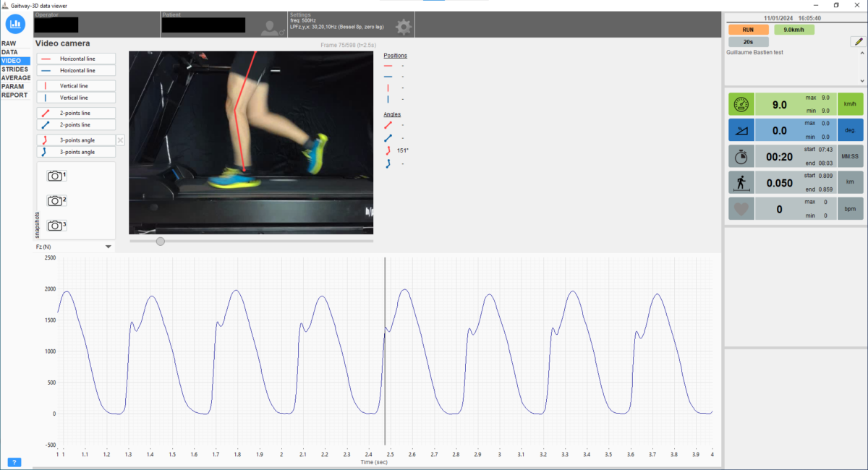Viewport: 868px width, 470px height.
Task: Click the 9.0 speed value
Action: tap(780, 105)
